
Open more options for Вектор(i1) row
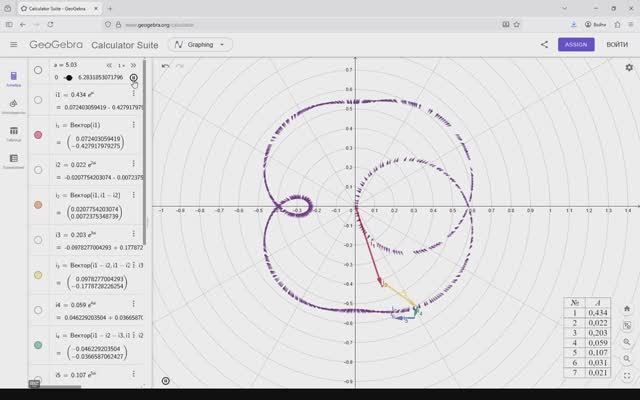[133, 125]
